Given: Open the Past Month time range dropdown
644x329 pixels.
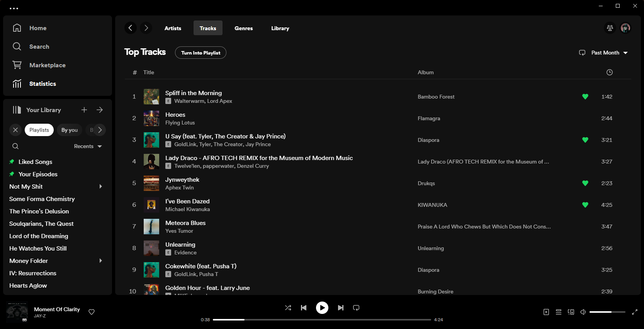Looking at the screenshot, I should tap(609, 53).
